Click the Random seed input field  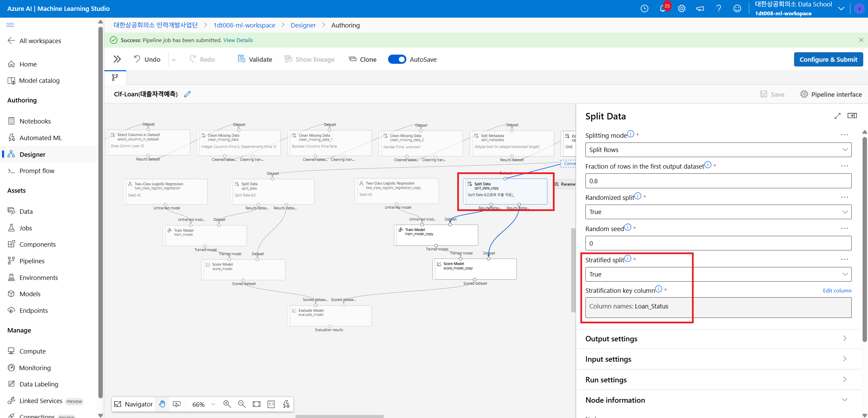[x=718, y=243]
